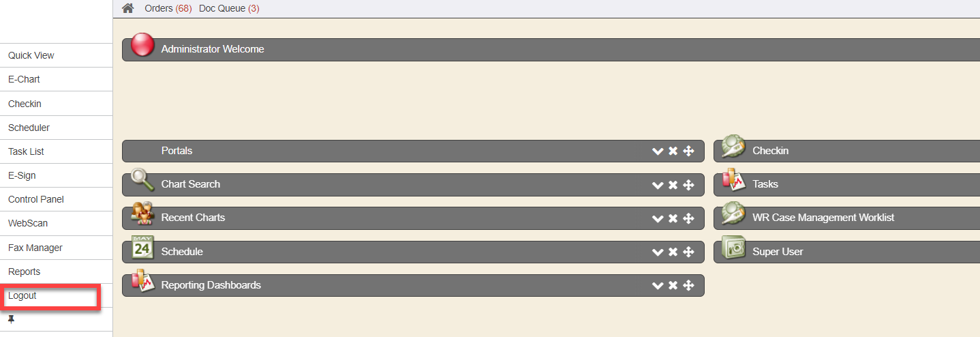
Task: Expand the Chart Search panel chevron
Action: click(x=658, y=185)
